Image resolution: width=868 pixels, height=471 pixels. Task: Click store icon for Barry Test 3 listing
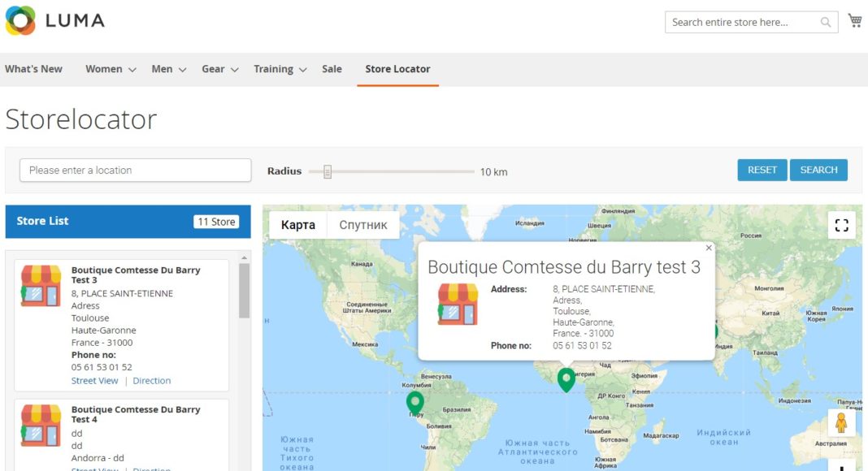[x=41, y=285]
